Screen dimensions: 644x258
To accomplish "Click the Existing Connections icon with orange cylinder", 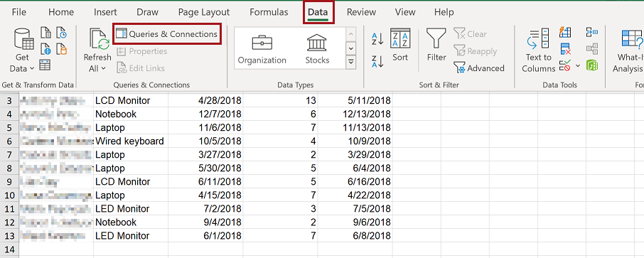I will tap(61, 49).
